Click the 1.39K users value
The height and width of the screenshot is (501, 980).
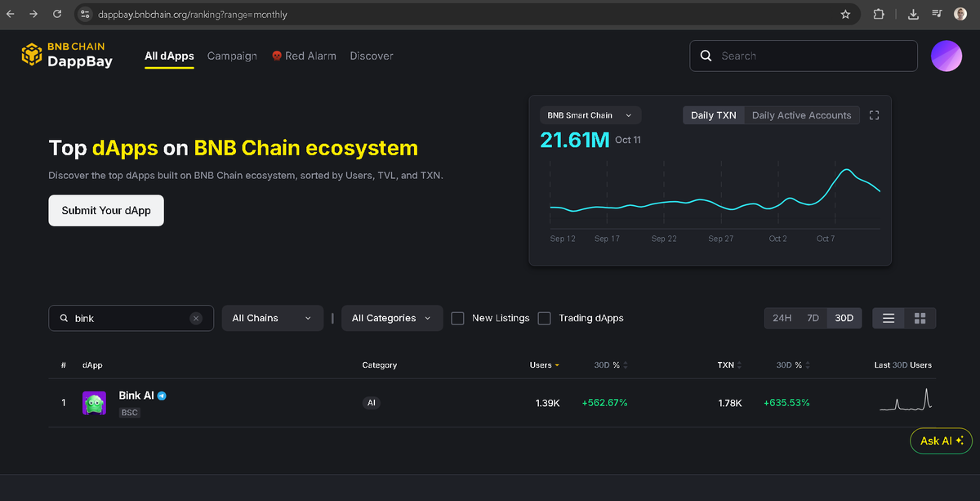click(547, 403)
